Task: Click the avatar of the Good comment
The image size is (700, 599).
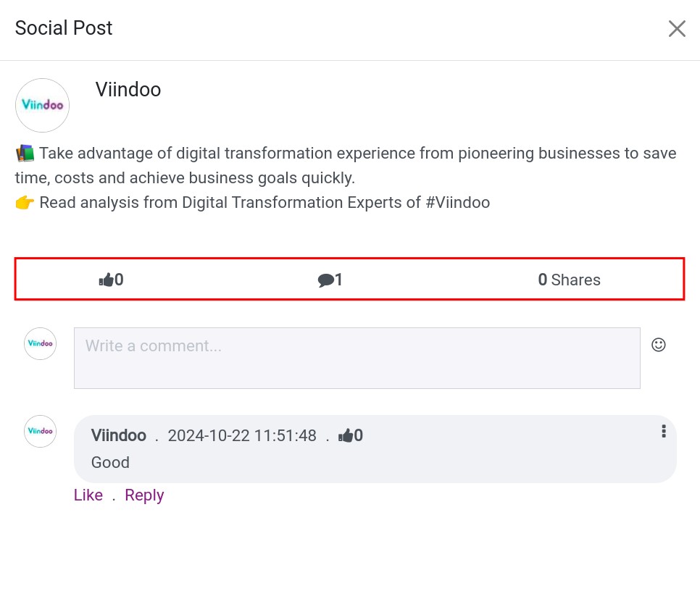Action: tap(40, 431)
